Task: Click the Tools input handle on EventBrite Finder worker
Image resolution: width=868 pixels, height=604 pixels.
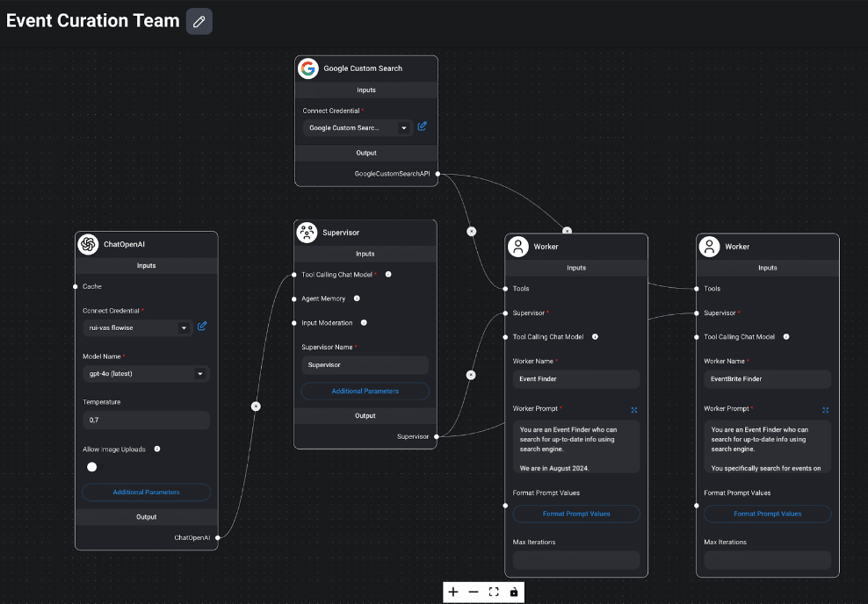Action: [697, 289]
